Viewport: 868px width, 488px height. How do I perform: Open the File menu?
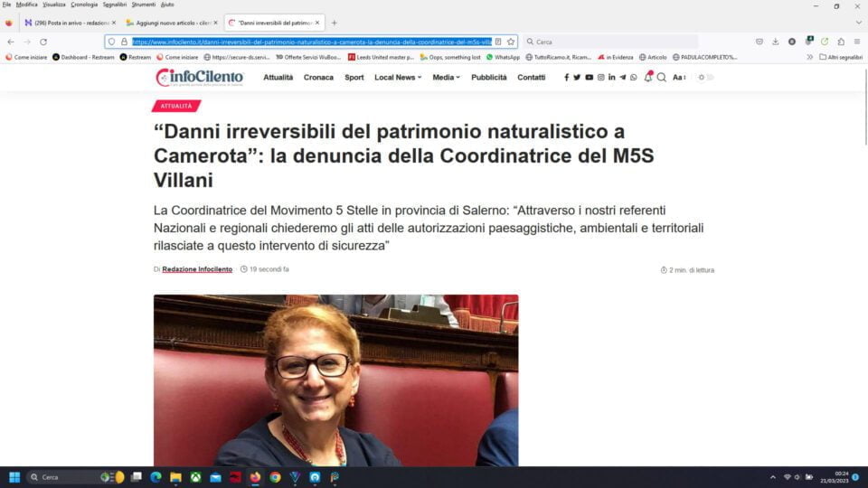(6, 5)
